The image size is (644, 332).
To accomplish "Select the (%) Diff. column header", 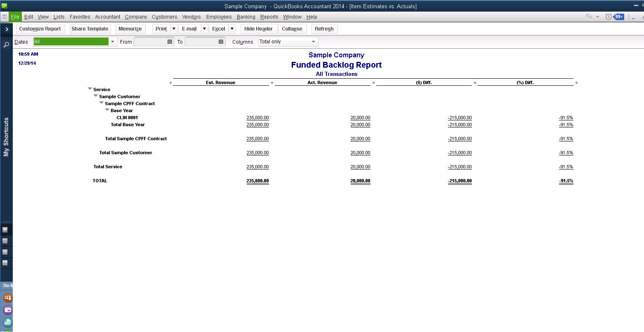I will click(x=525, y=82).
